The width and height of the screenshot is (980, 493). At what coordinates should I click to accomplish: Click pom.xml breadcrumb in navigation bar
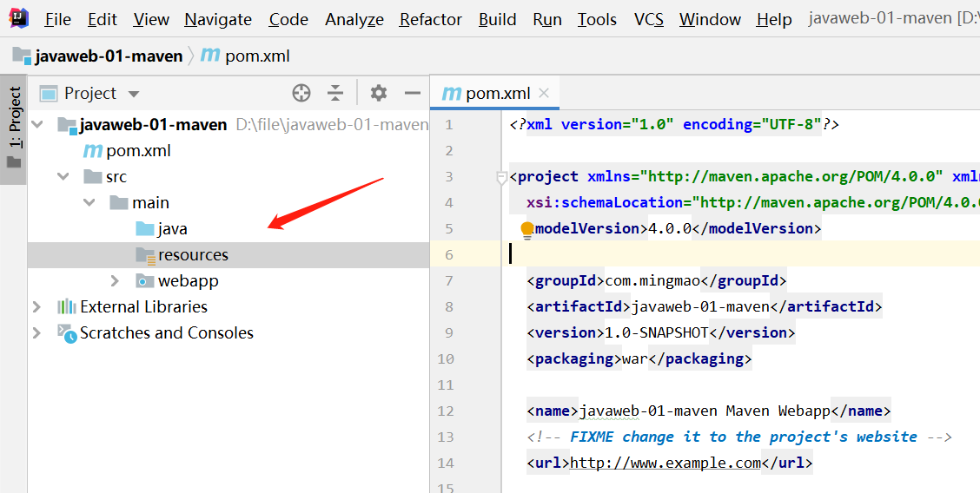click(x=245, y=56)
